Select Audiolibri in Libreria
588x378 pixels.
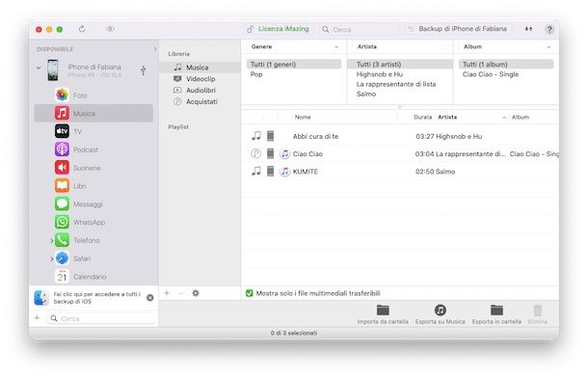click(x=200, y=90)
